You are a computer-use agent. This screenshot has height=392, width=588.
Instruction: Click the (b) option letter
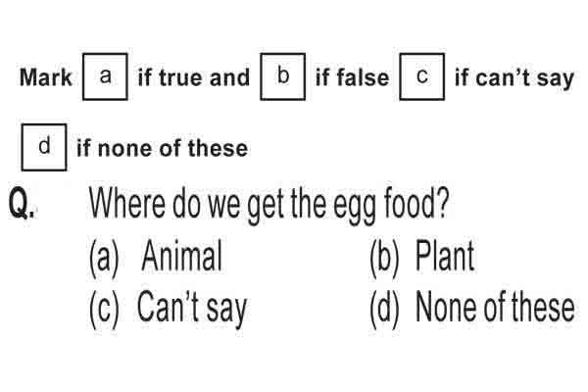tap(384, 259)
